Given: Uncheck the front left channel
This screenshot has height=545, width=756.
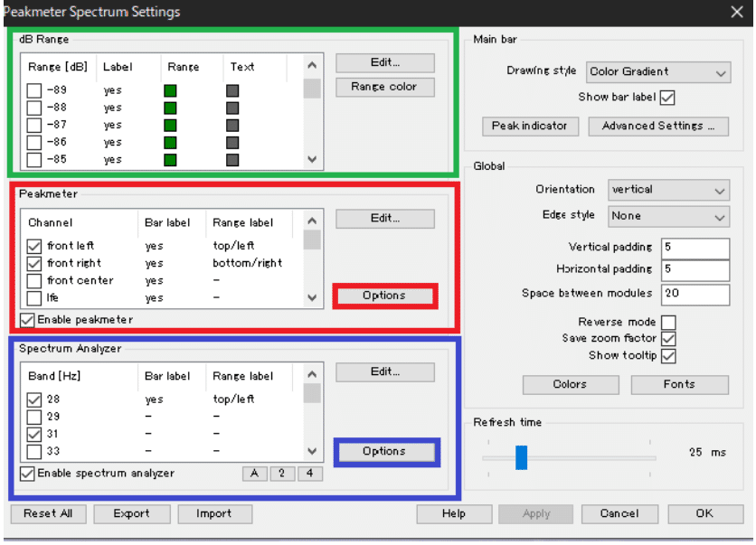Looking at the screenshot, I should (x=33, y=246).
